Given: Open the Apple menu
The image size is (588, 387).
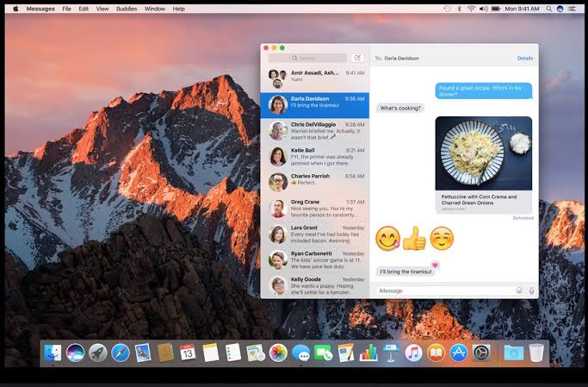Looking at the screenshot, I should tap(15, 9).
